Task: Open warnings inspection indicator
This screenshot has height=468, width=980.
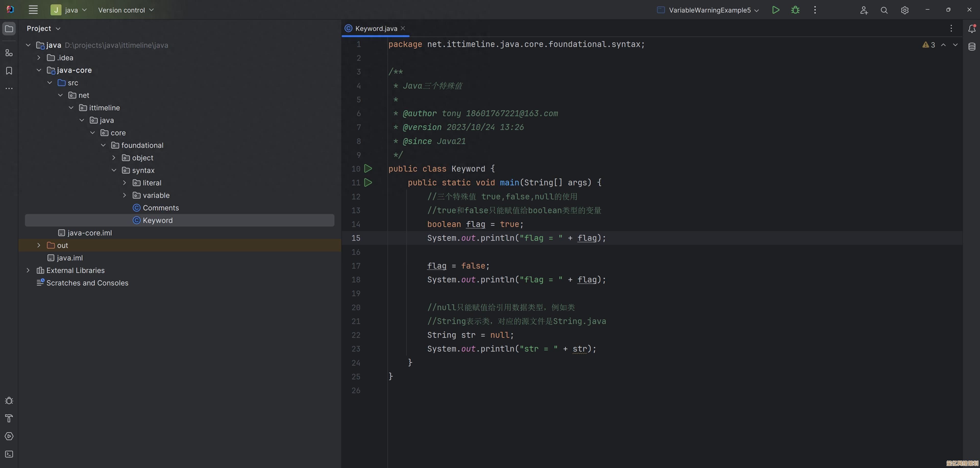Action: coord(929,45)
